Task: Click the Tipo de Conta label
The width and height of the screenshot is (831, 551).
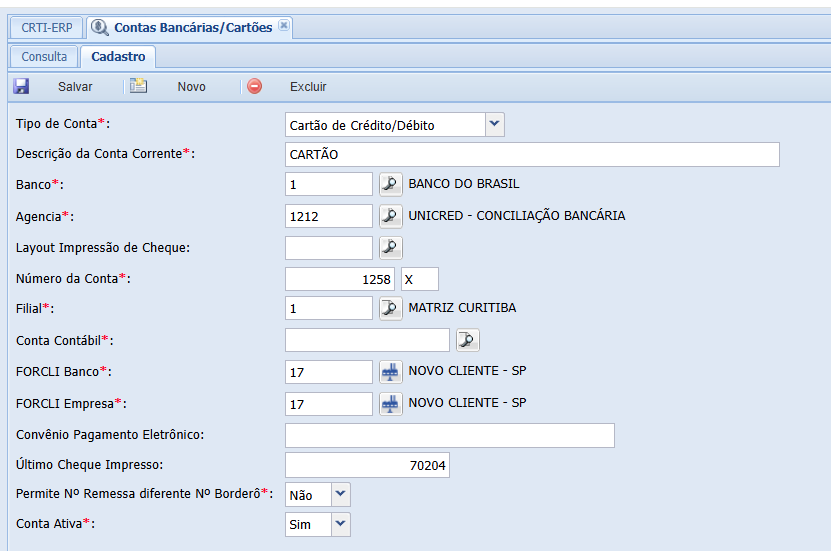Action: [63, 124]
